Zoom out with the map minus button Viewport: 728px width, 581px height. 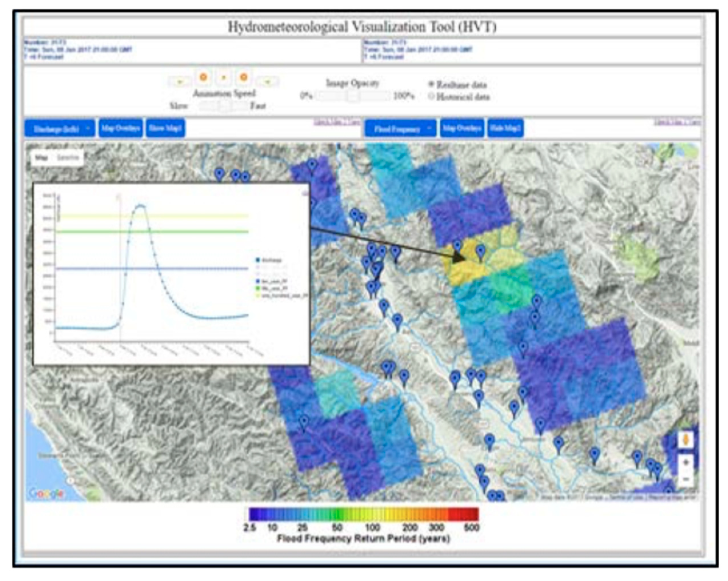(685, 479)
